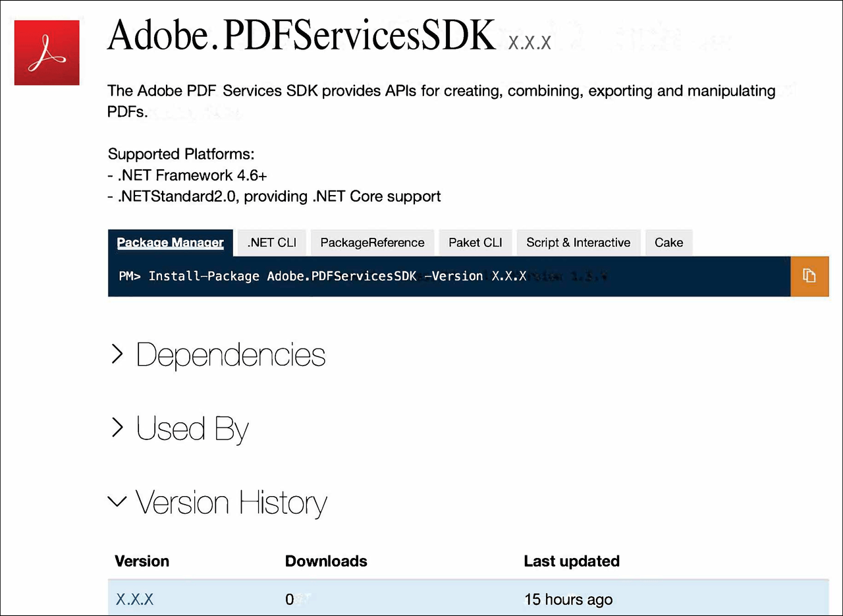843x616 pixels.
Task: Switch to the Package Manager tab
Action: (171, 242)
